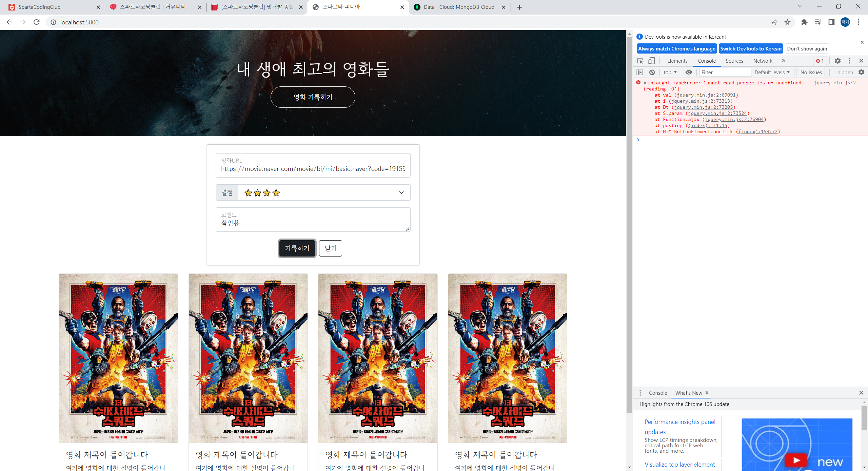Open the DevTools customize three-dot menu
This screenshot has height=471, width=868.
pos(850,61)
